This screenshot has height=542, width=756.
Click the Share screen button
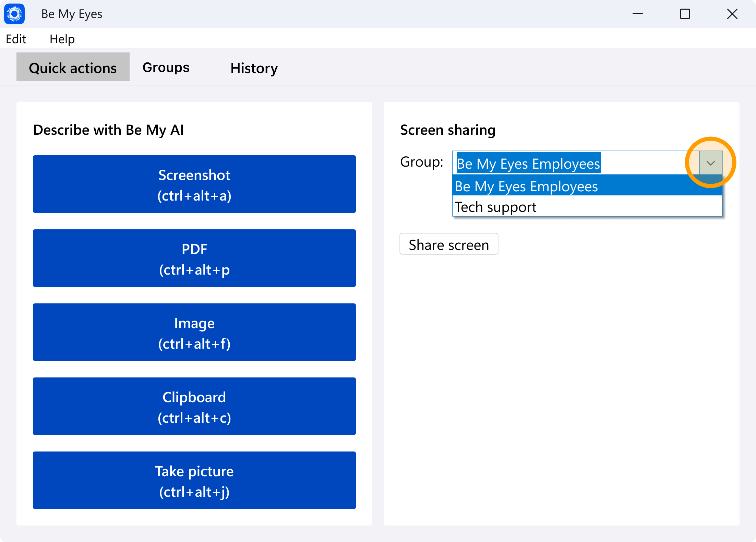tap(449, 244)
